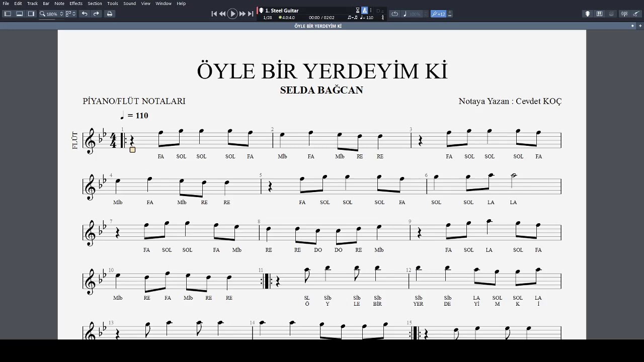Open the Section menu
644x362 pixels.
95,4
